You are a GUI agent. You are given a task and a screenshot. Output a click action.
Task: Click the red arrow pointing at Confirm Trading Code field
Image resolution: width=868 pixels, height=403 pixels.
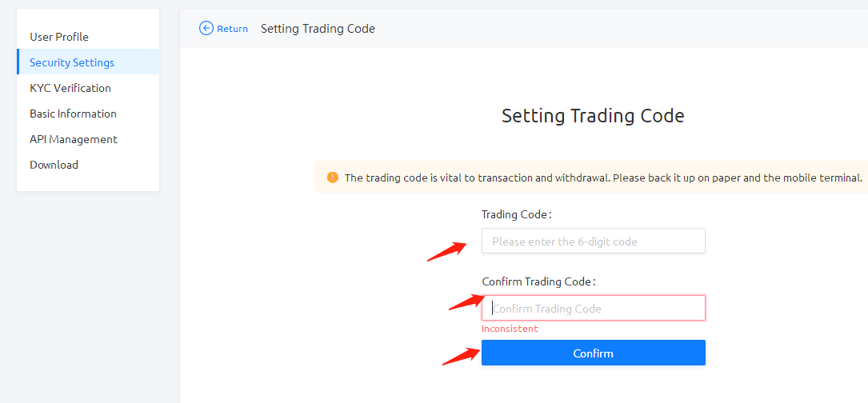coord(467,301)
